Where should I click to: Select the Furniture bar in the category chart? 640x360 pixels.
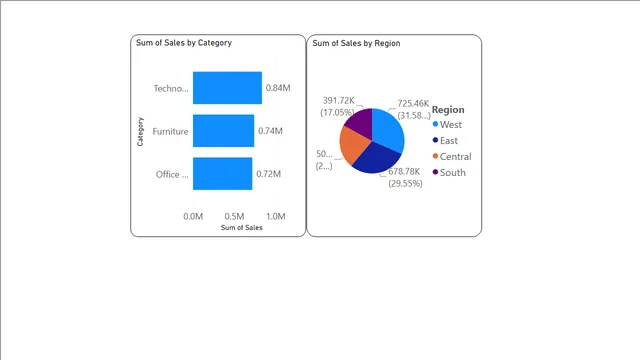point(223,131)
